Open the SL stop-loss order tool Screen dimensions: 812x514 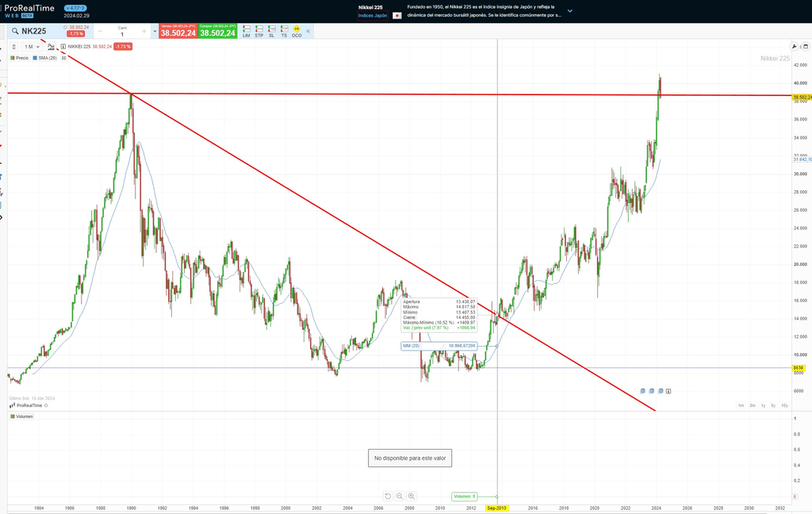[x=271, y=30]
